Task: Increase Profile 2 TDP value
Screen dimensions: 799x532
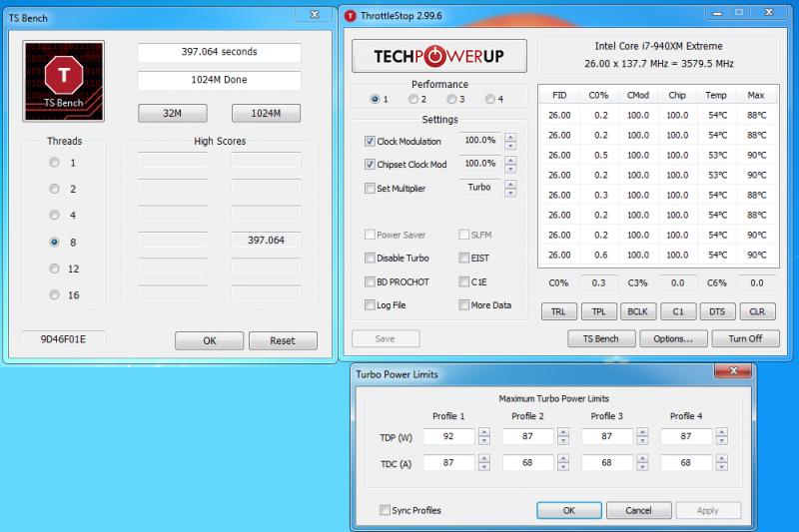Action: [563, 432]
